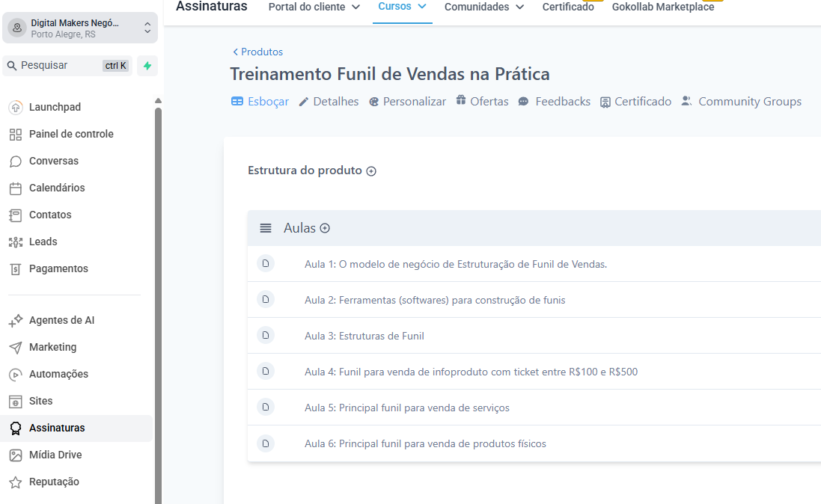Image resolution: width=821 pixels, height=504 pixels.
Task: Click the document icon for Aula 3
Action: [266, 335]
